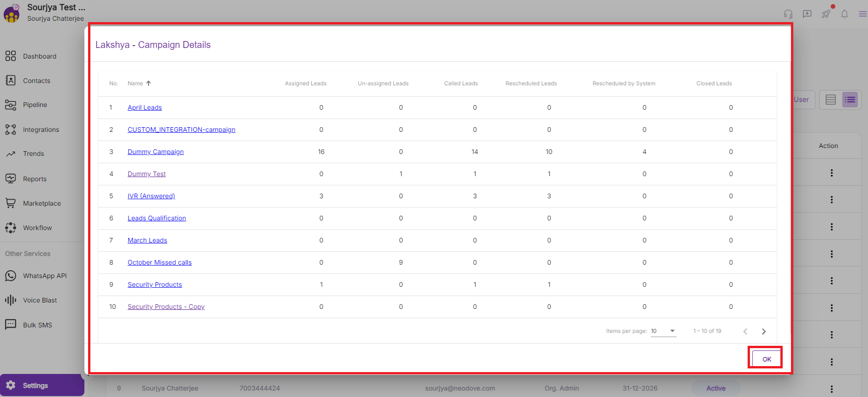This screenshot has height=397, width=868.
Task: Open the notifications bell
Action: click(844, 14)
